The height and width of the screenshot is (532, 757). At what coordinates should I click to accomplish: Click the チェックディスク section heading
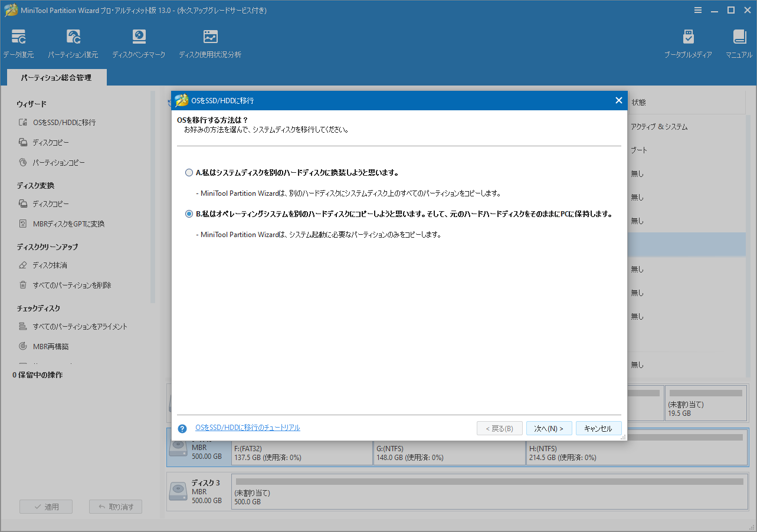[x=38, y=308]
